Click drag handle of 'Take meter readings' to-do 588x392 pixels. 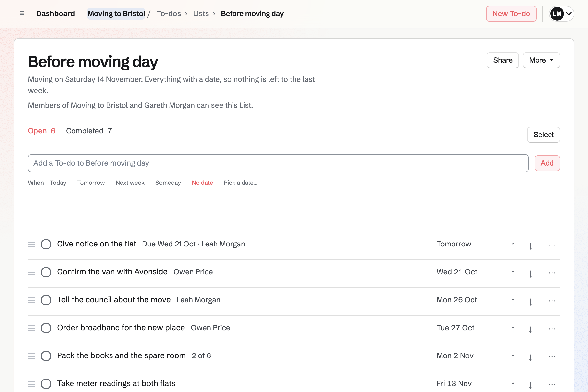[x=31, y=384]
